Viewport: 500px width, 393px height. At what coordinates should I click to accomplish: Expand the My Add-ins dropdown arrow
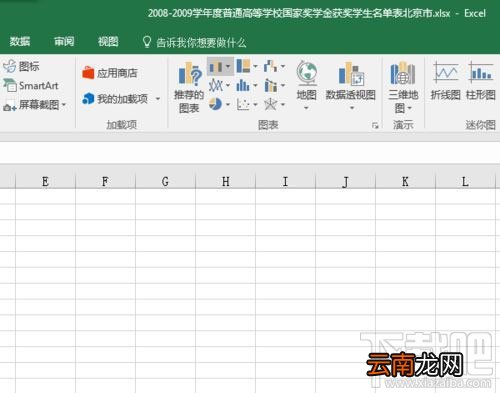158,99
